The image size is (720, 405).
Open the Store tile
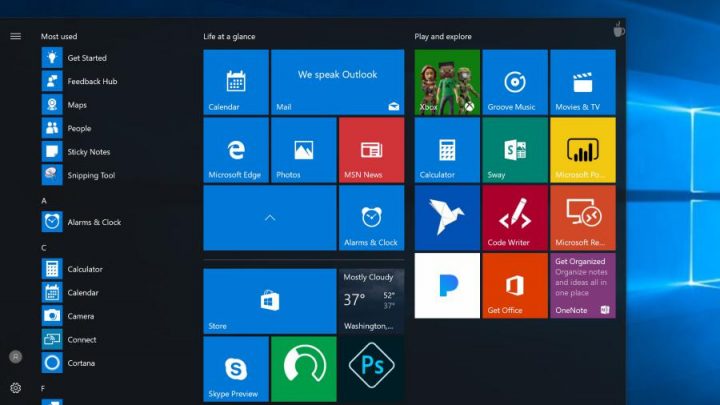pyautogui.click(x=270, y=301)
